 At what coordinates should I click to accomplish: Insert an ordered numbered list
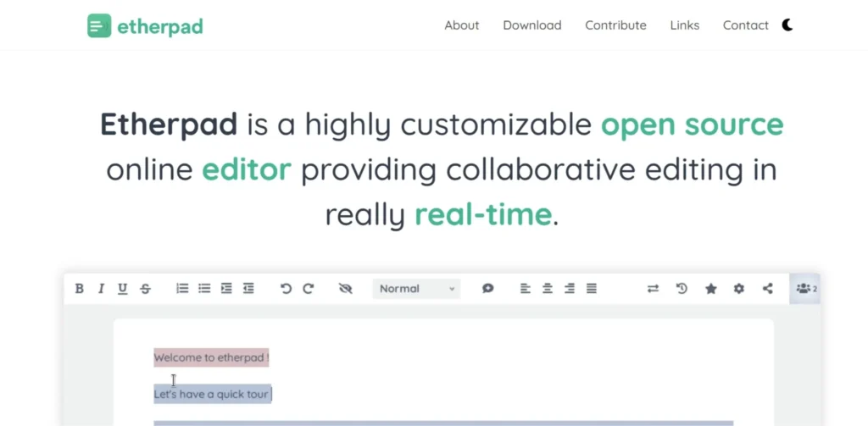tap(182, 288)
